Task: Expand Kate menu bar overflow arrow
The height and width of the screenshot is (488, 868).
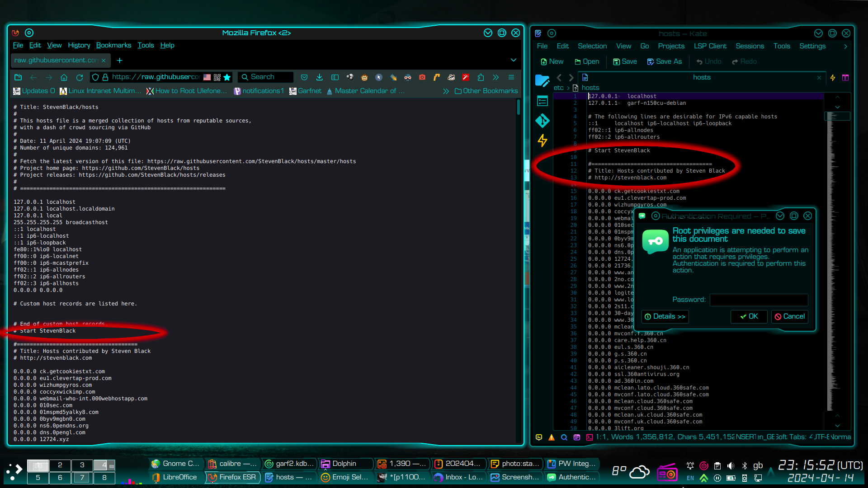Action: tap(845, 46)
